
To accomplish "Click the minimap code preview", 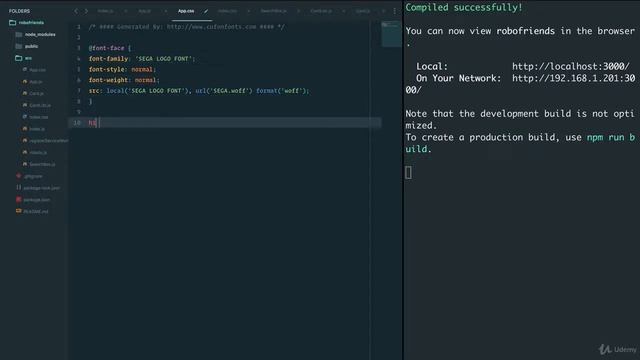I will pyautogui.click(x=391, y=34).
